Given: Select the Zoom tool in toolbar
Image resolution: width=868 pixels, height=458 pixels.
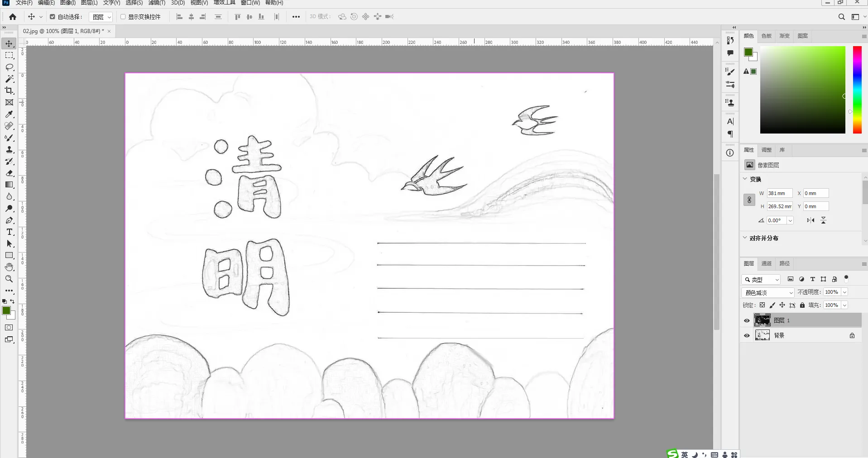Looking at the screenshot, I should click(x=9, y=279).
